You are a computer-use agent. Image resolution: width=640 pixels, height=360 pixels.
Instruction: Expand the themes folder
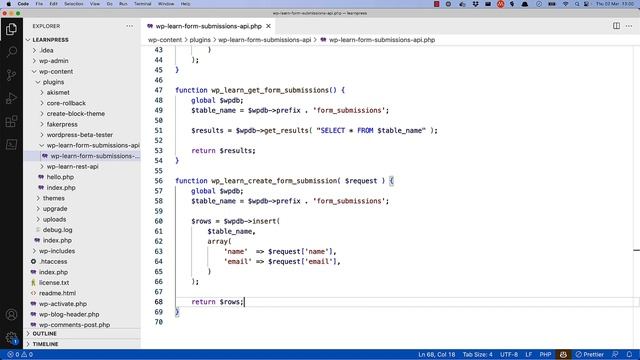pos(53,198)
